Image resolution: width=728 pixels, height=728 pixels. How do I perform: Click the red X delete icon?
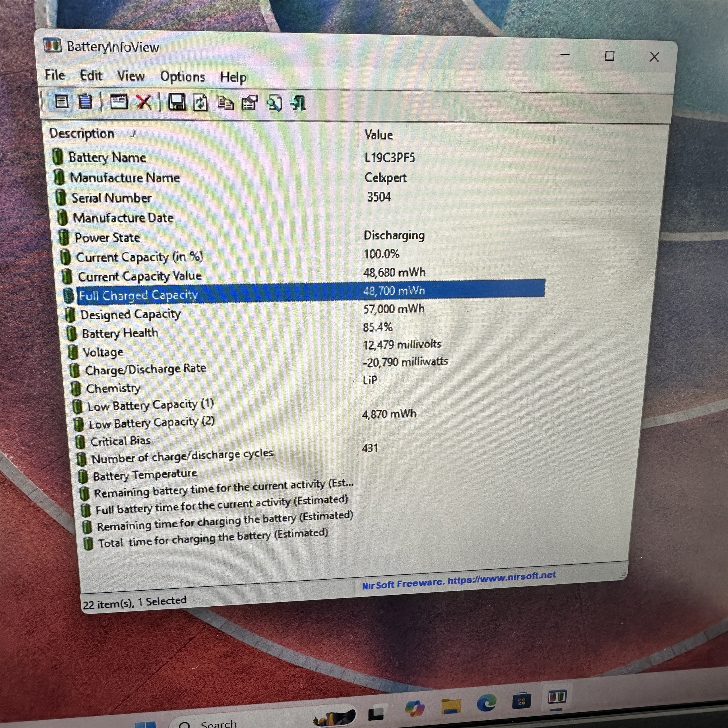144,102
